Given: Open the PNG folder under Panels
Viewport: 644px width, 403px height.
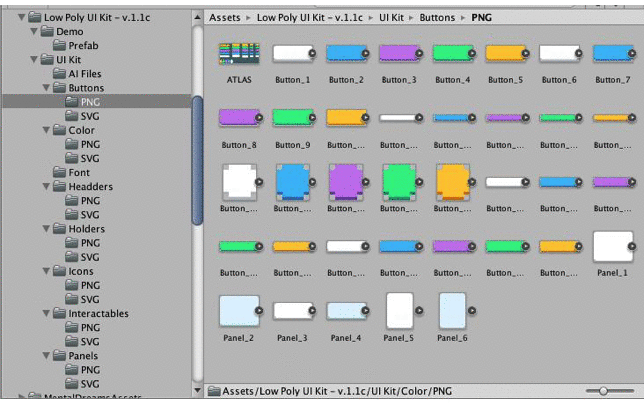Looking at the screenshot, I should tap(83, 370).
